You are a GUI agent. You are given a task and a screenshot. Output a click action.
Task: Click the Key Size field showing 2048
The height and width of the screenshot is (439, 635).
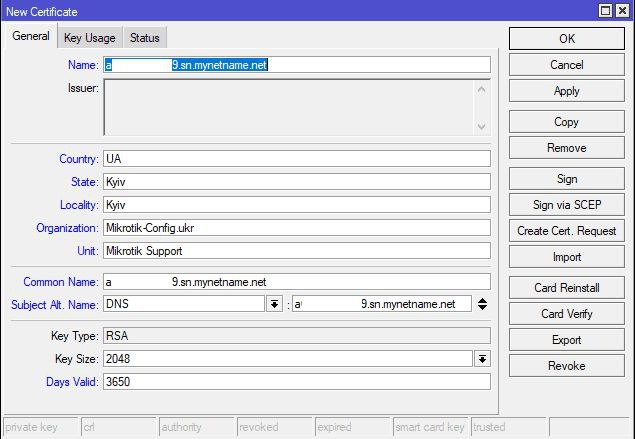pyautogui.click(x=288, y=359)
